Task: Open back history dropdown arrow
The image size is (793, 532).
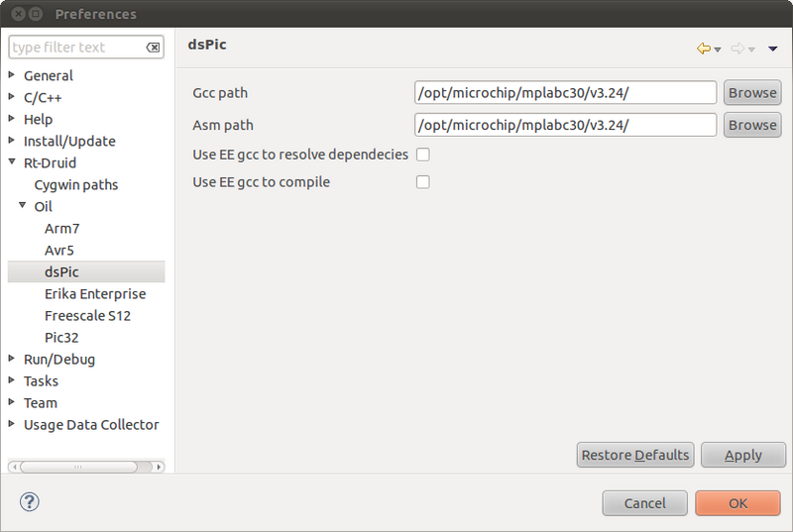Action: [717, 50]
